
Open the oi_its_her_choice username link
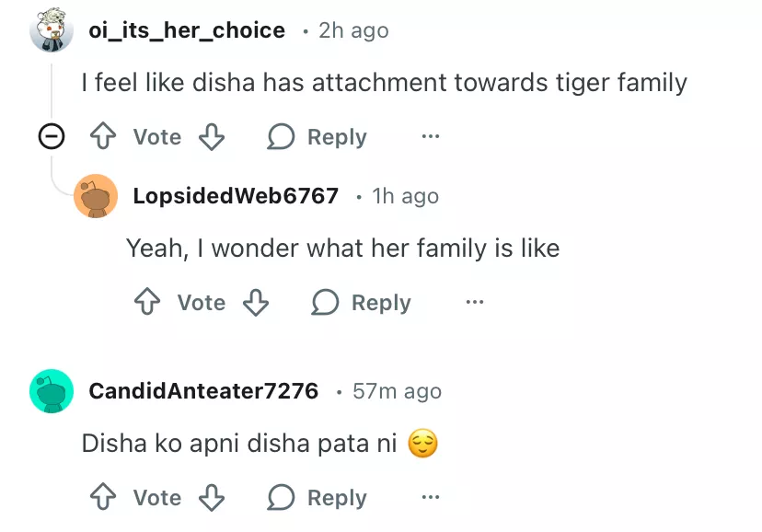[187, 30]
